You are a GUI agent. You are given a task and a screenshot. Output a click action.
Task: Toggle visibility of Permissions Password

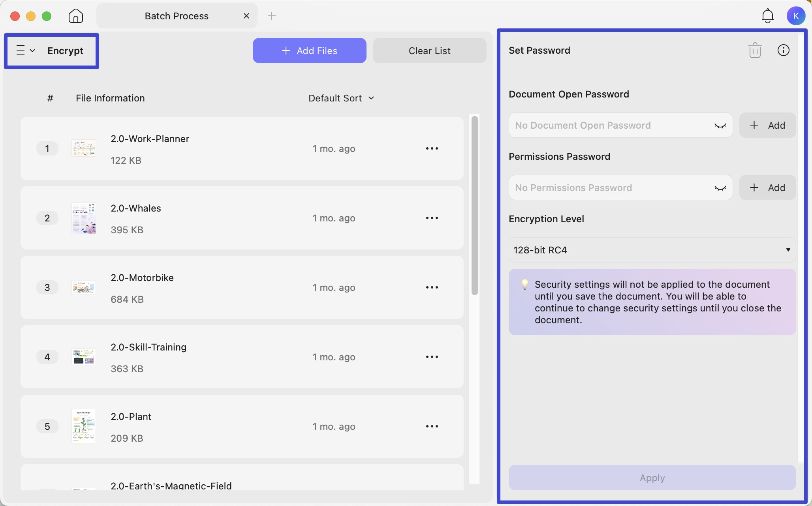(x=720, y=188)
